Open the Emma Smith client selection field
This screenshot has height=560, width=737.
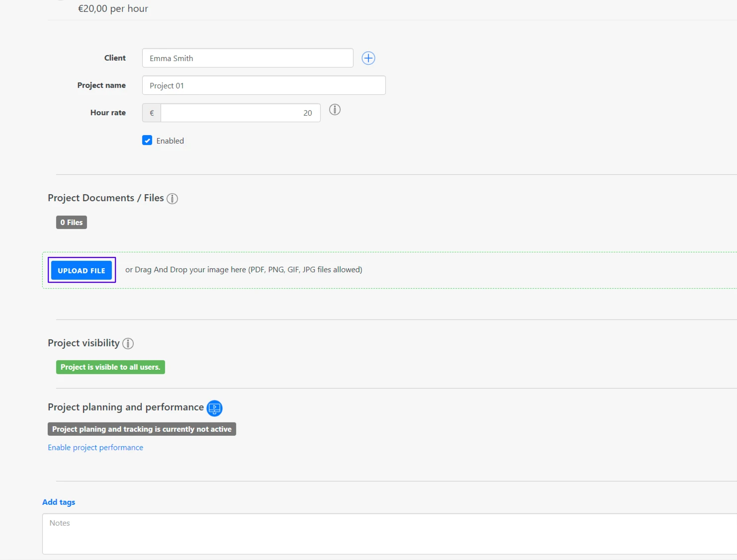coord(247,58)
